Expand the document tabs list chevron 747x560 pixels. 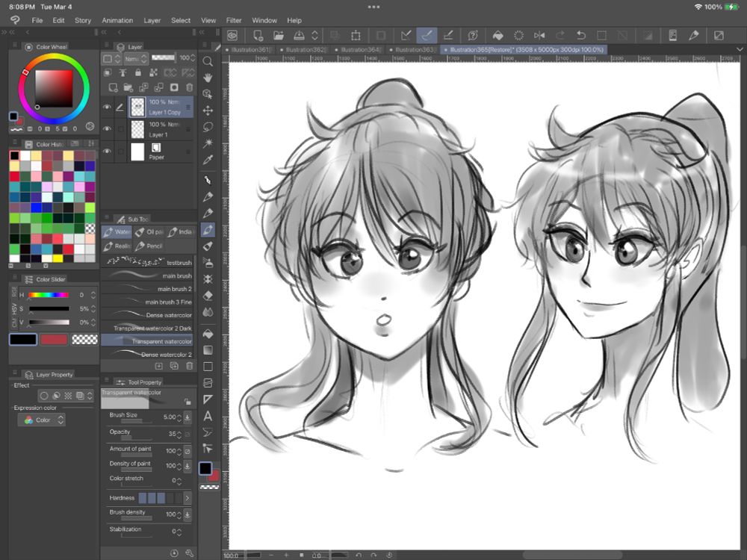[x=740, y=49]
